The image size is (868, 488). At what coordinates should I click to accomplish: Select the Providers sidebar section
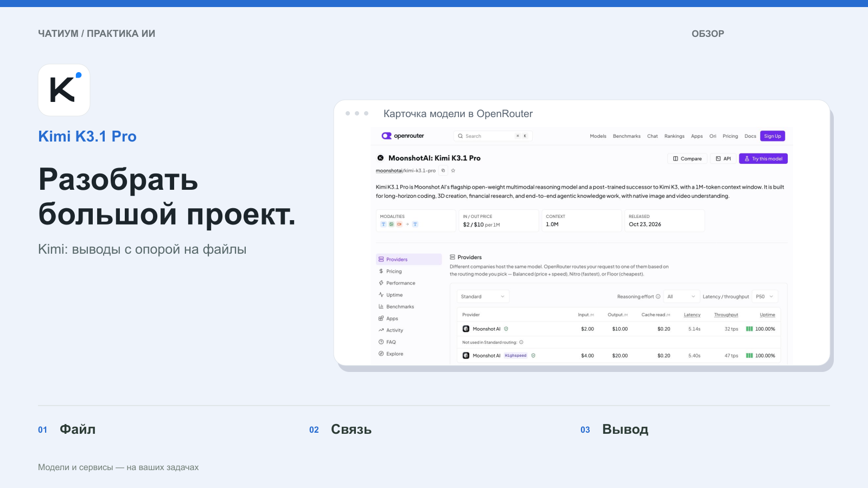[409, 259]
